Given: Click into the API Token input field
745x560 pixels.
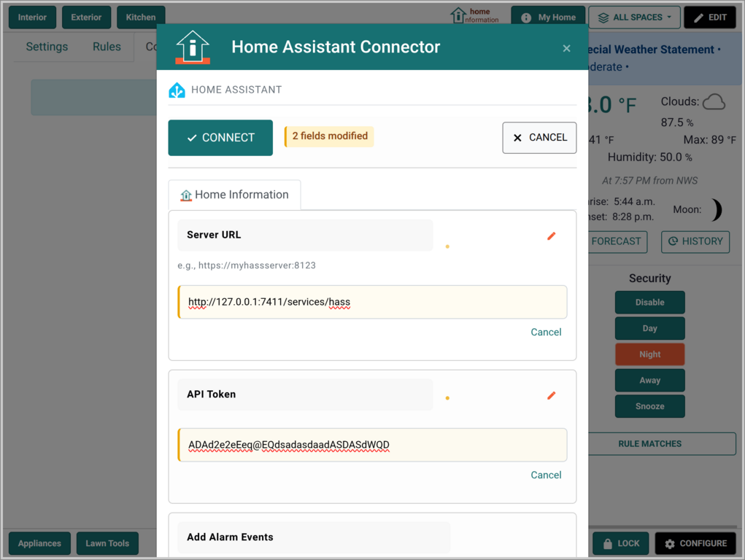Looking at the screenshot, I should [372, 445].
